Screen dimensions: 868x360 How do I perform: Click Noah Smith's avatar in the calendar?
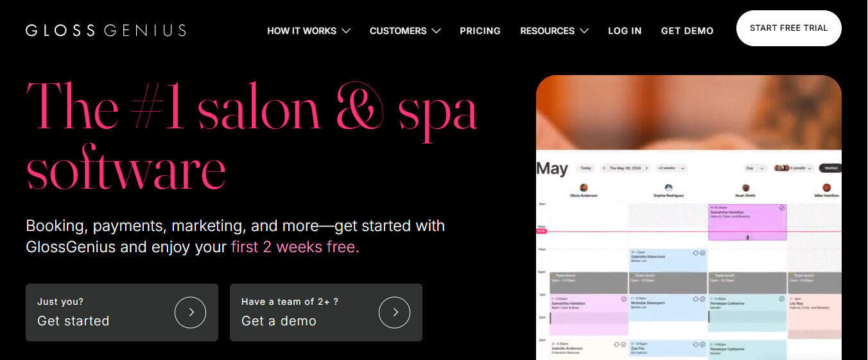tap(745, 187)
